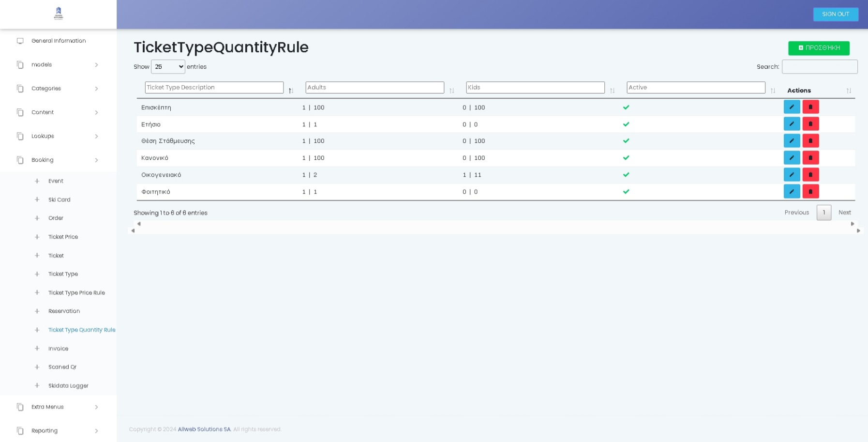The height and width of the screenshot is (442, 868).
Task: Click the green ΠΡΟΣΘΗΚΗ button
Action: pos(819,48)
